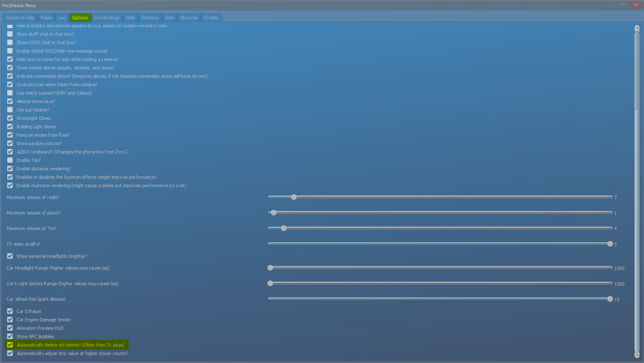Enable showing staff chat in chat box
Viewport: 644px width, 363px height.
[10, 34]
